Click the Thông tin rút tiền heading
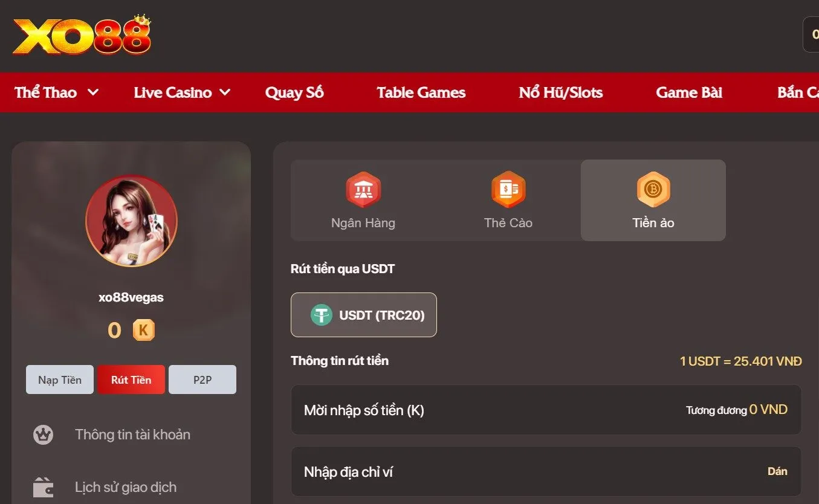This screenshot has height=504, width=819. coord(340,361)
